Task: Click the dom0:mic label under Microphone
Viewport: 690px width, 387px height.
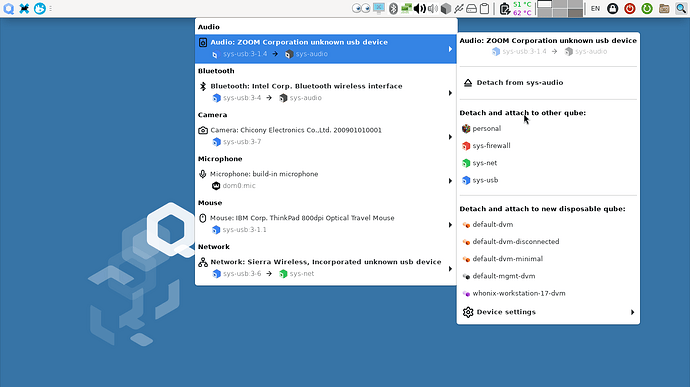Action: coord(239,186)
